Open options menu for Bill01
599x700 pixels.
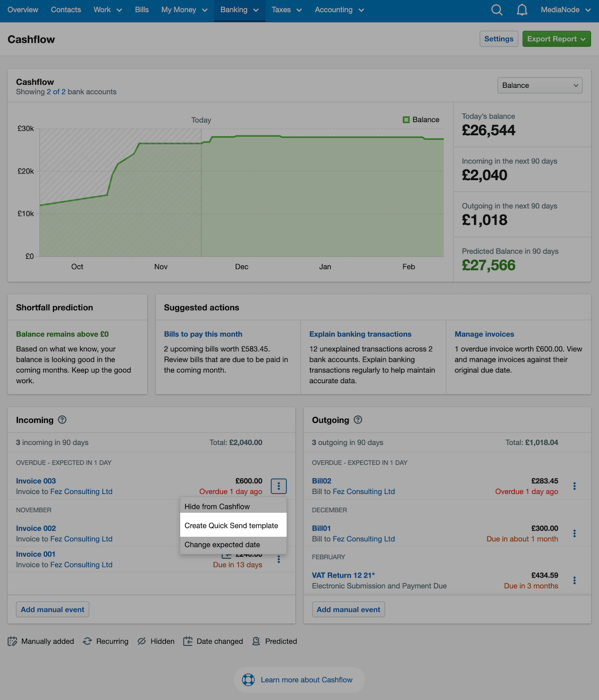pos(575,534)
